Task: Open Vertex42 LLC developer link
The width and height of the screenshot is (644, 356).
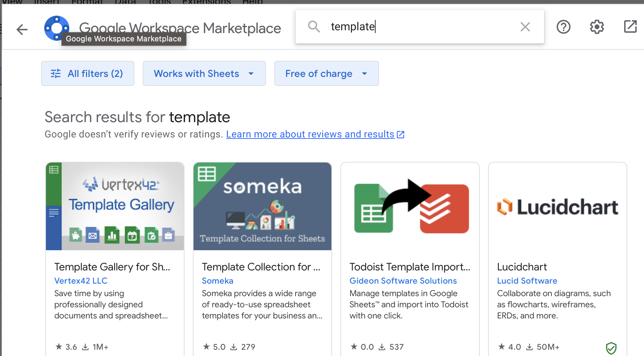Action: point(81,281)
